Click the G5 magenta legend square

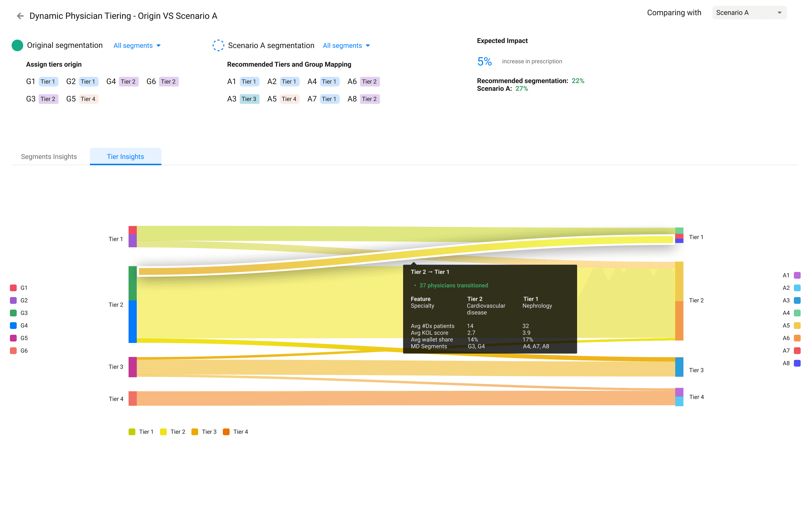click(x=13, y=338)
